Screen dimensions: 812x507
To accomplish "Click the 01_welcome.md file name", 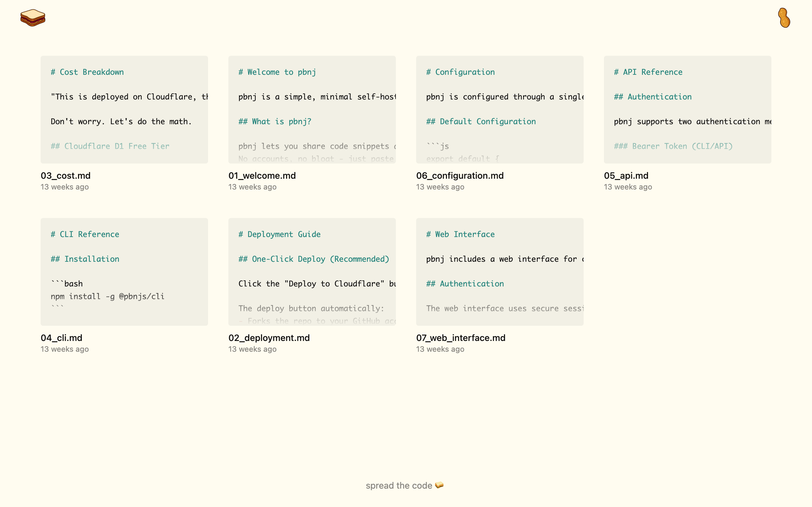I will pyautogui.click(x=262, y=176).
